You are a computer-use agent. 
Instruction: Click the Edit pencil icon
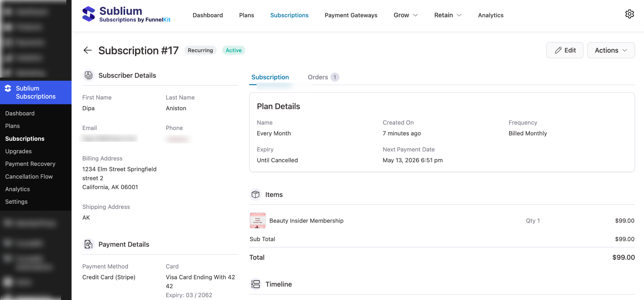558,50
